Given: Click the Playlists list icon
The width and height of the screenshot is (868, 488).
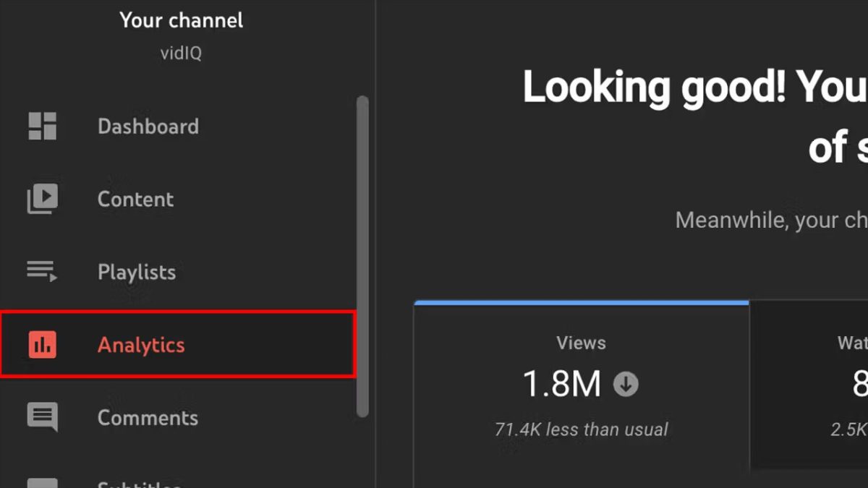Looking at the screenshot, I should (42, 272).
